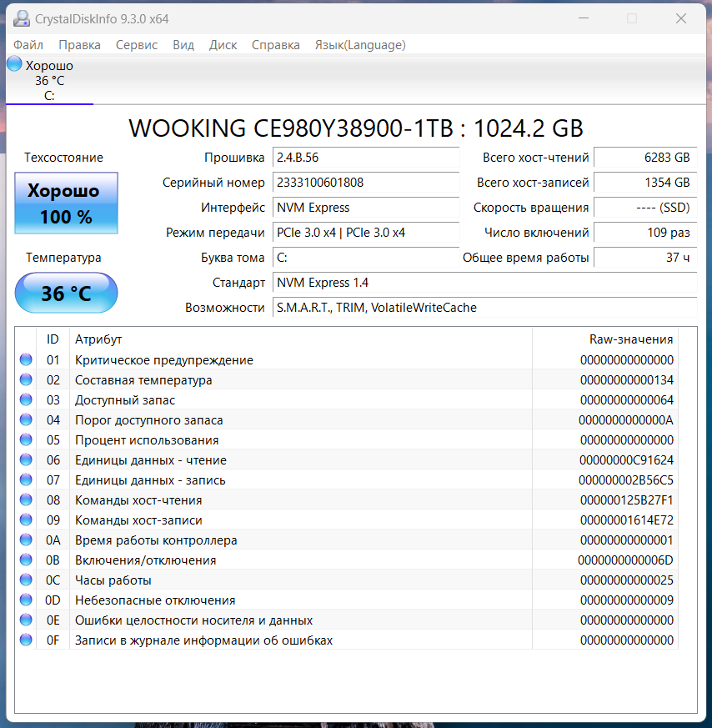712x728 pixels.
Task: Click power on hours value 37 ч
Action: [x=645, y=258]
